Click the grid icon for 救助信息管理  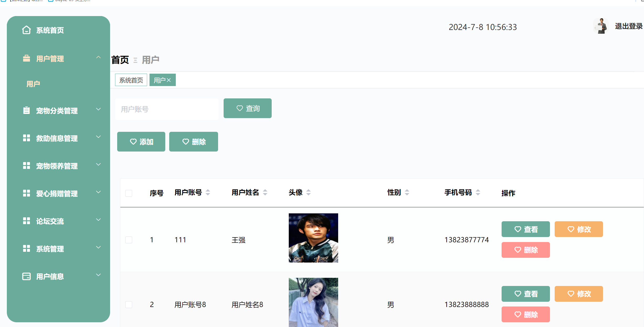[26, 138]
